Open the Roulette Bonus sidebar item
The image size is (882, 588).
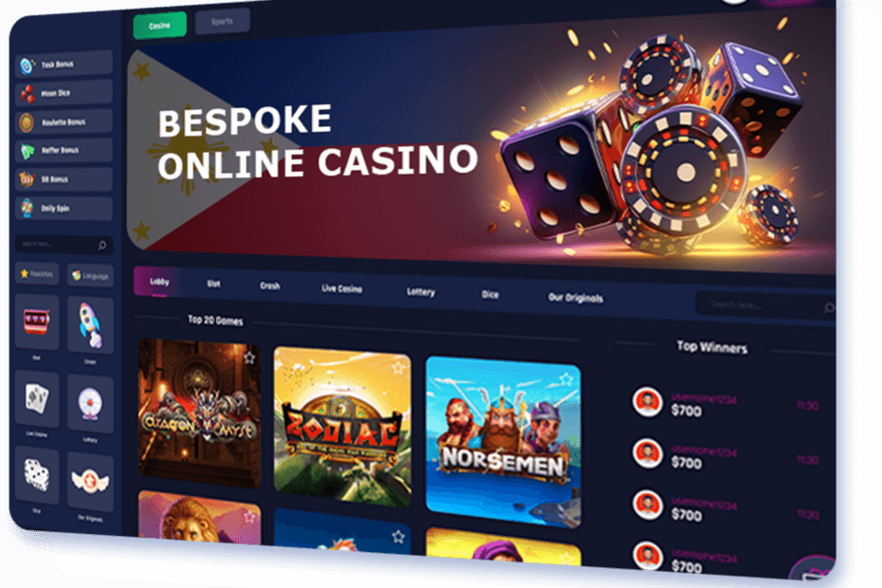point(64,121)
